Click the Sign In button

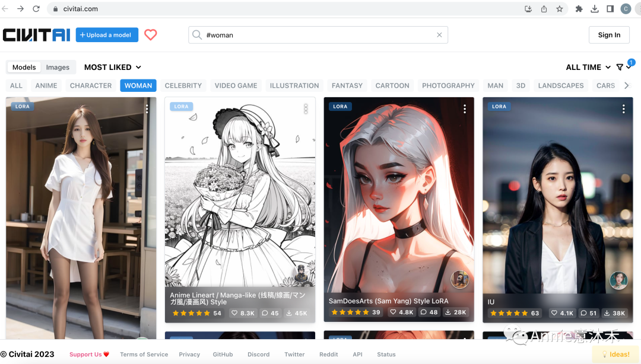pyautogui.click(x=609, y=35)
